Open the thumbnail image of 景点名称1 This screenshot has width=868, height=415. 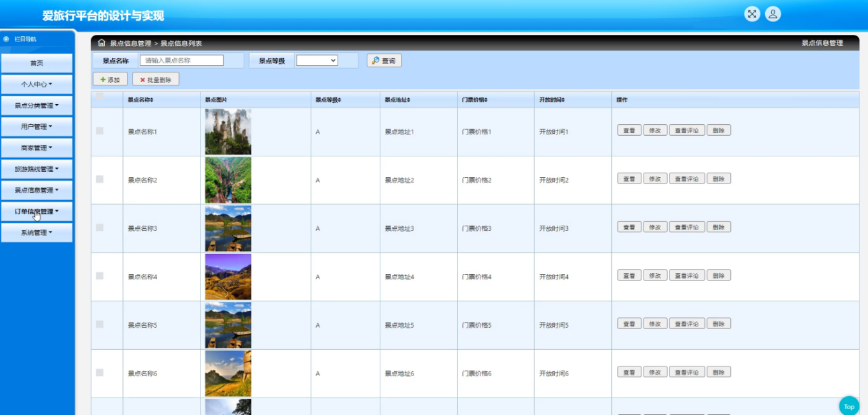coord(228,132)
